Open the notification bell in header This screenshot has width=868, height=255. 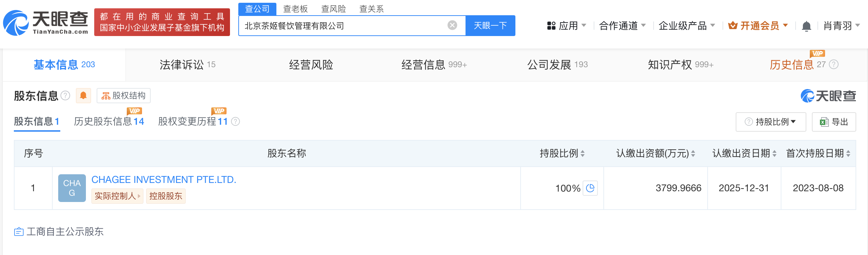[806, 26]
